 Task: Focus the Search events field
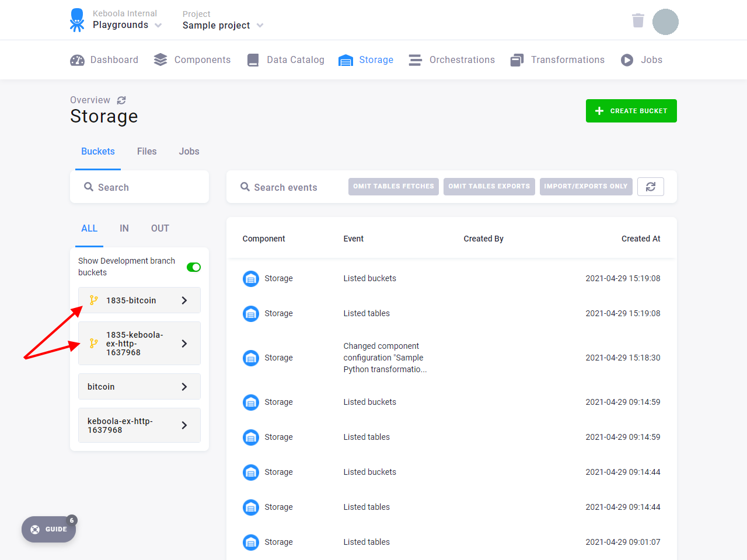(286, 187)
